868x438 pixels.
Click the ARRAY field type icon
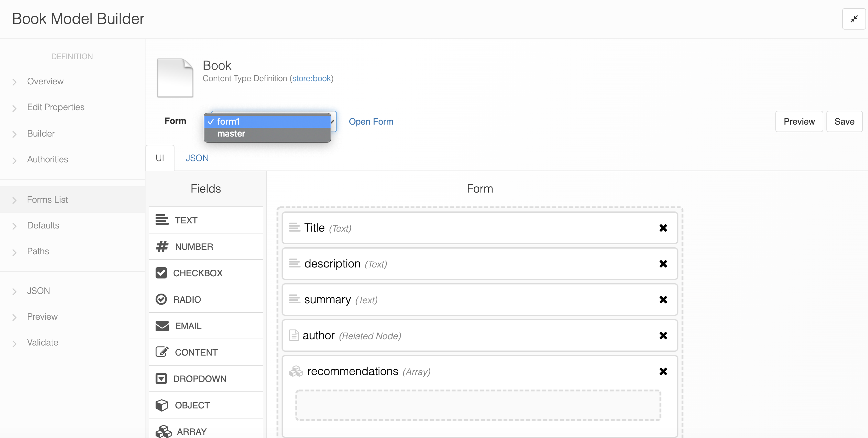pyautogui.click(x=162, y=430)
